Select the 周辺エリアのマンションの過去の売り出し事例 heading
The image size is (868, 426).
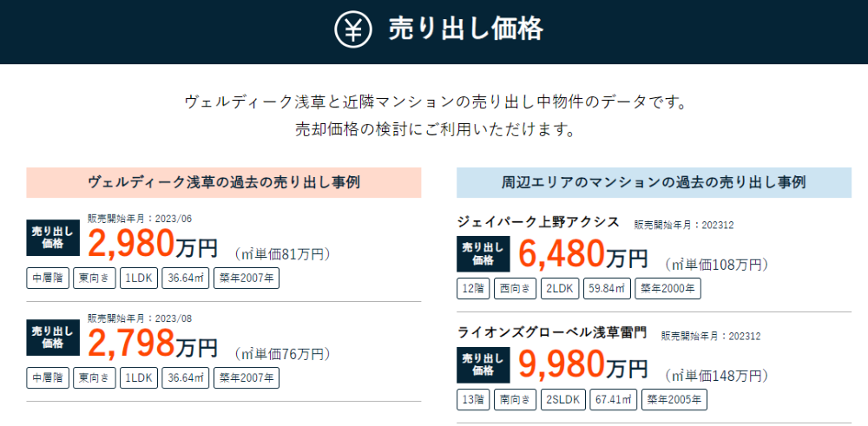click(654, 182)
